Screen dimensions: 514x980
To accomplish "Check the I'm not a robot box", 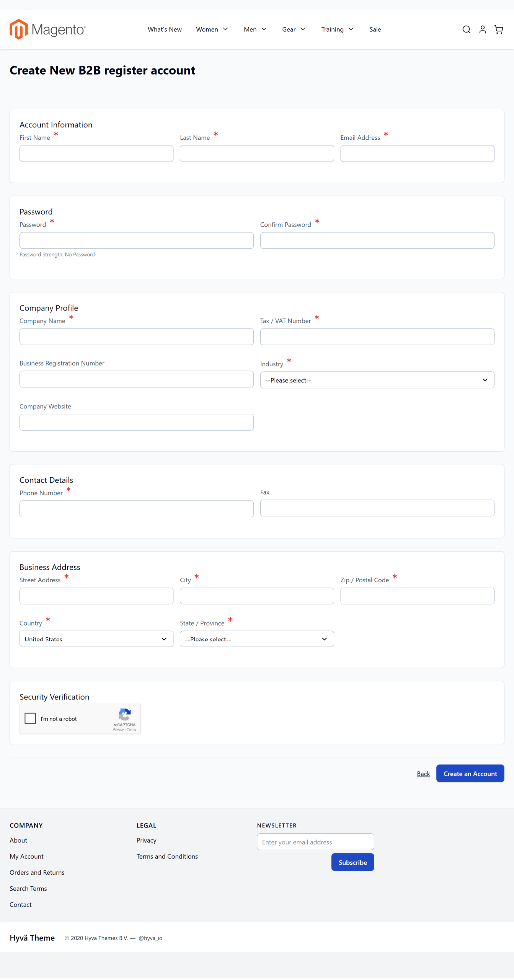I will pos(30,719).
